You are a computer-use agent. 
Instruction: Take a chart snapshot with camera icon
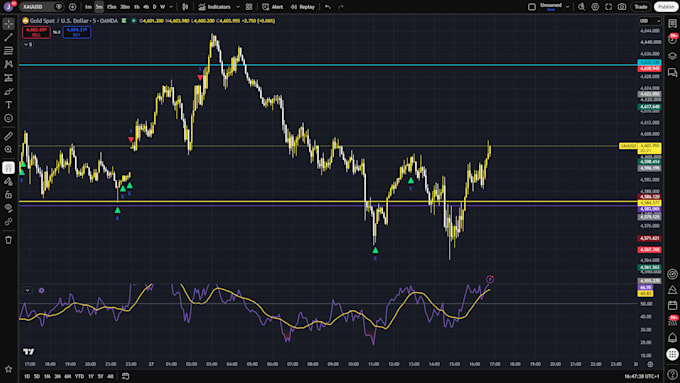[622, 7]
